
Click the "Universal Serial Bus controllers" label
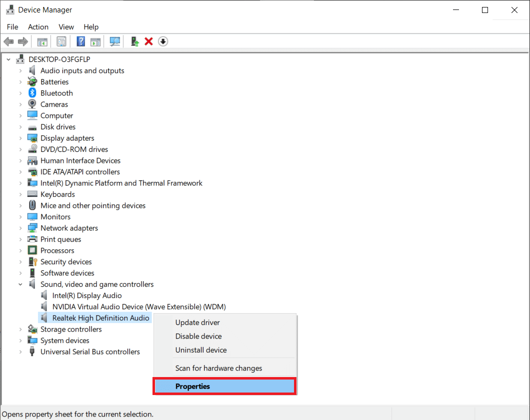tap(90, 352)
